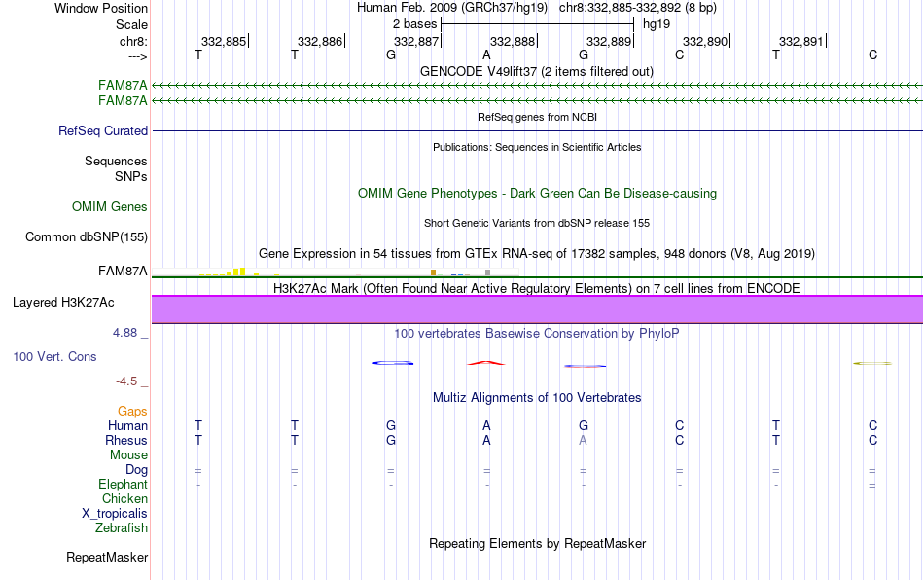
Task: Click the Window Position track label
Action: (101, 8)
